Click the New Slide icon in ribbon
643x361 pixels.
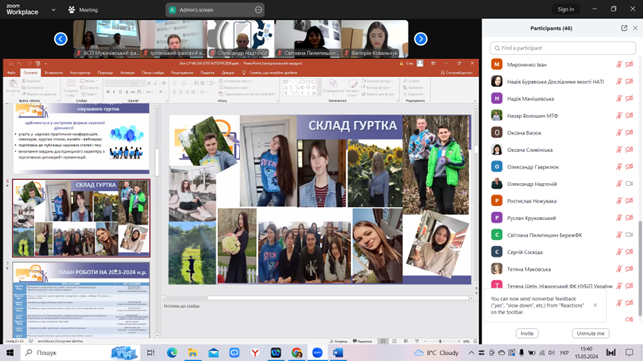[71, 83]
